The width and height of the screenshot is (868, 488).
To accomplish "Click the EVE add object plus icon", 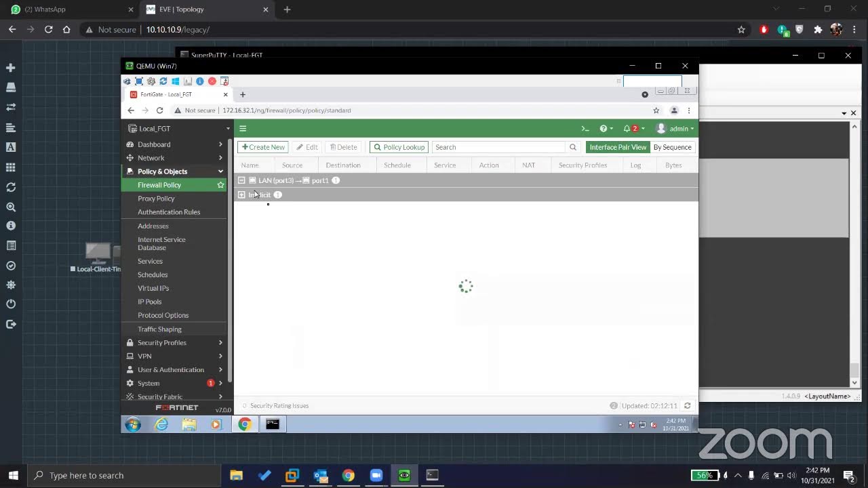I will click(x=11, y=68).
